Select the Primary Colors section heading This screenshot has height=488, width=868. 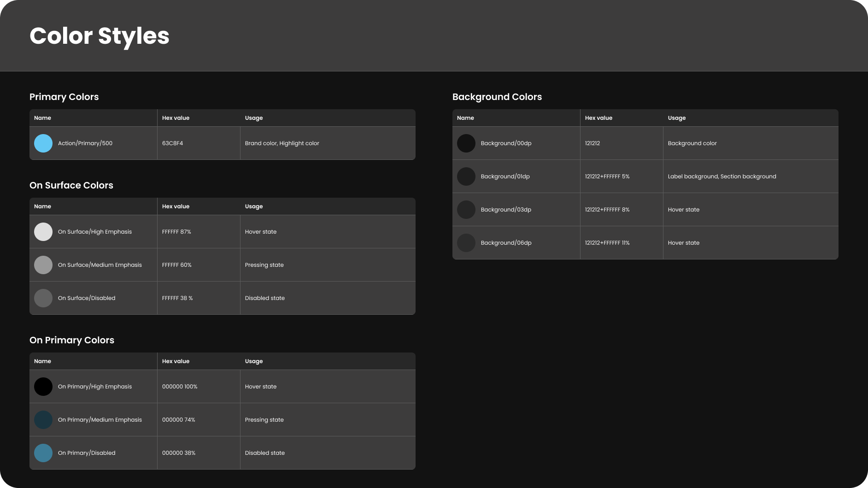64,97
